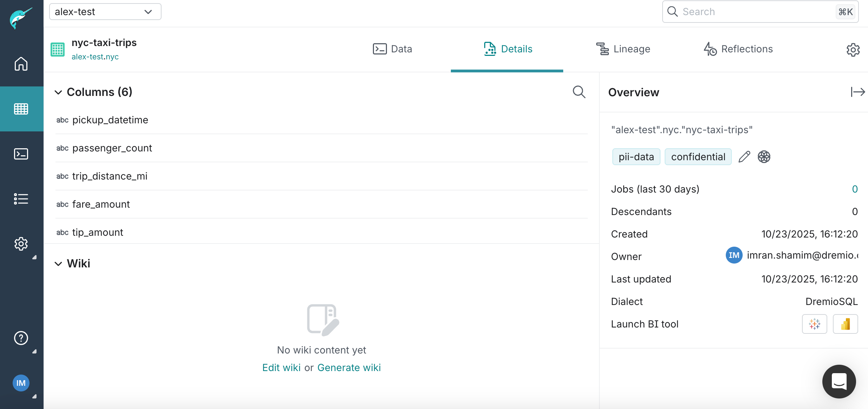Viewport: 868px width, 409px height.
Task: Open the alex-test project dropdown
Action: click(x=105, y=12)
